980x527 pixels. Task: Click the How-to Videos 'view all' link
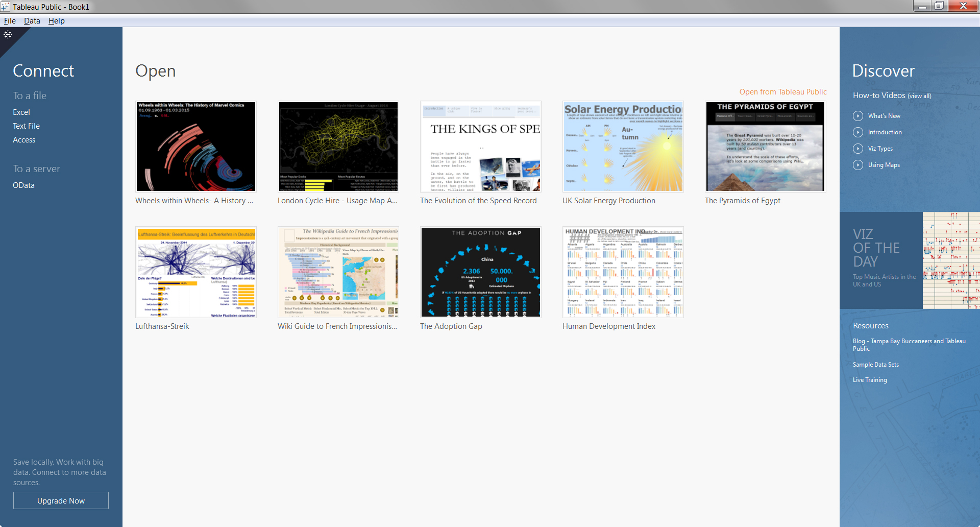point(919,96)
